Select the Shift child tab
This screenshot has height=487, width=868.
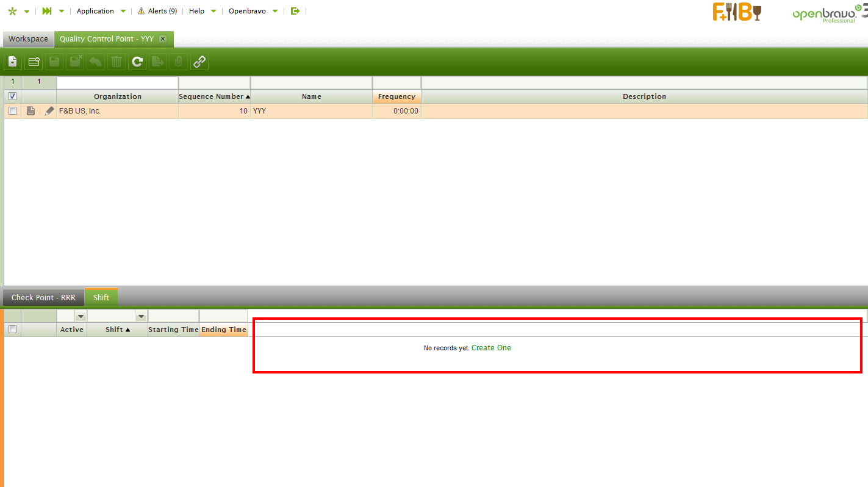(101, 298)
